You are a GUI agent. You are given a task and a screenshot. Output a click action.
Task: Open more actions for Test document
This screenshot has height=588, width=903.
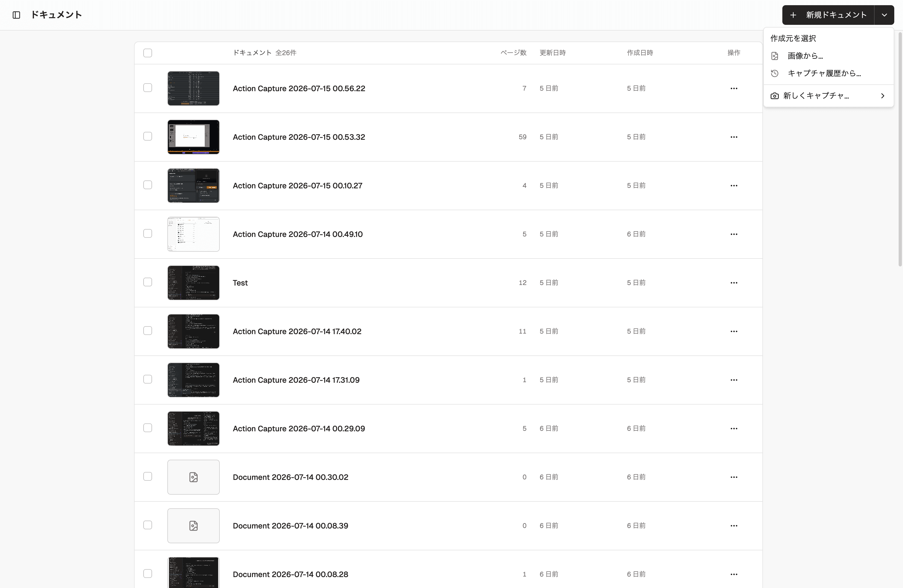pyautogui.click(x=734, y=283)
